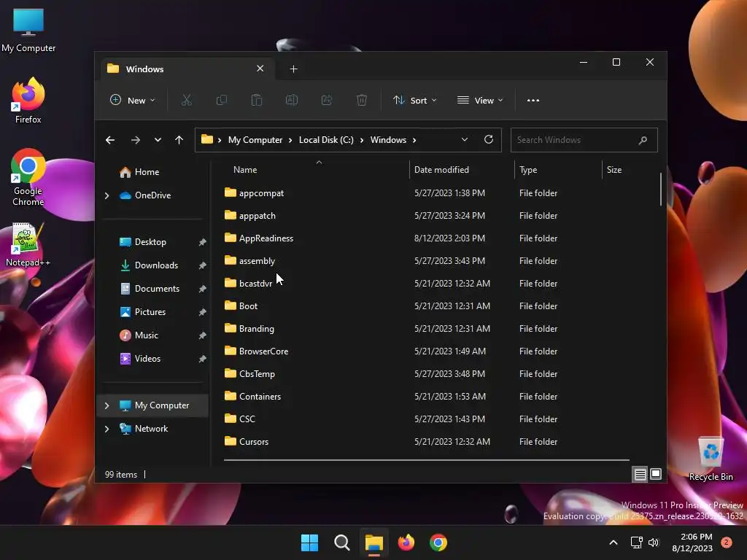Click the Delete trash icon
The height and width of the screenshot is (560, 747).
pyautogui.click(x=362, y=100)
